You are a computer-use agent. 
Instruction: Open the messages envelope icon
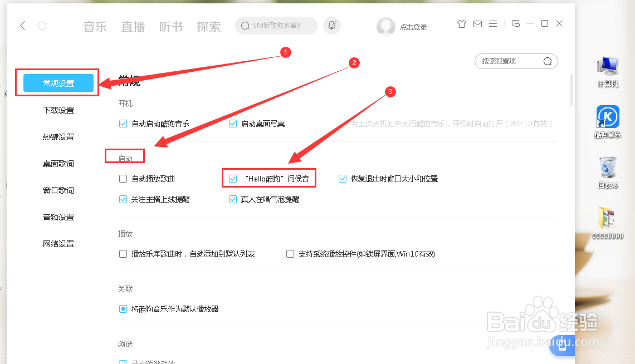pos(477,24)
